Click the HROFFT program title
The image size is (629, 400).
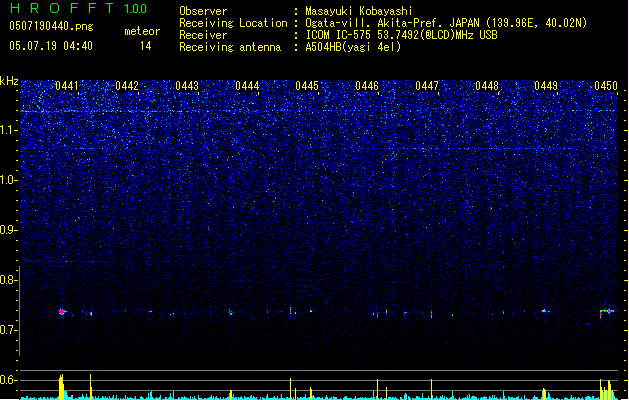(x=62, y=8)
